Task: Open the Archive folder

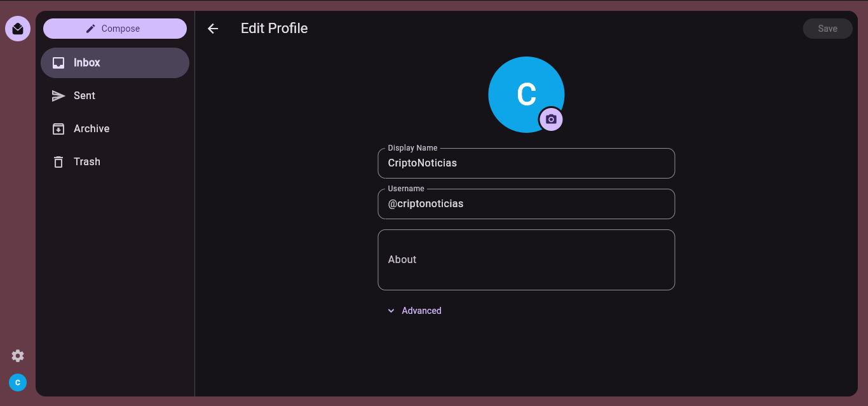Action: pos(115,129)
